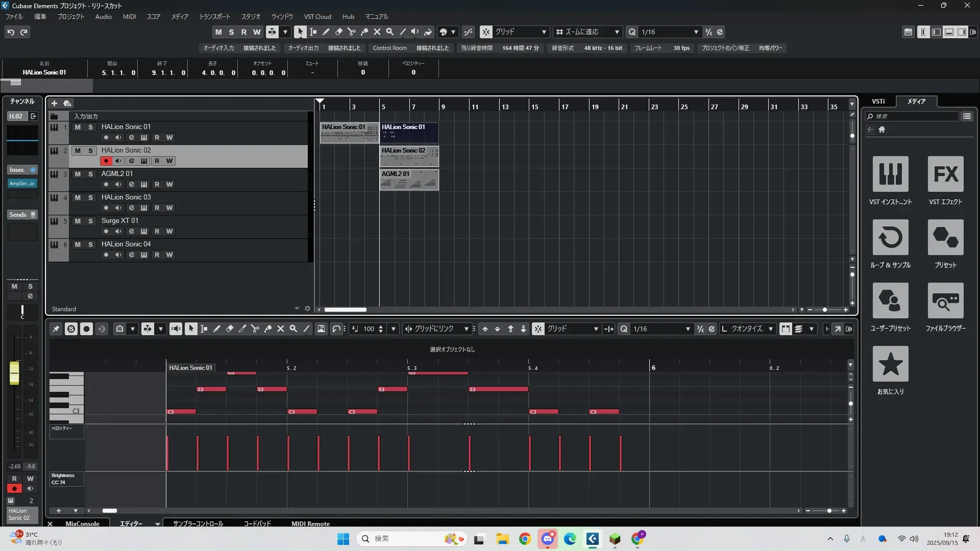The height and width of the screenshot is (551, 980).
Task: Open the グリッド snap type dropdown
Action: pyautogui.click(x=544, y=32)
